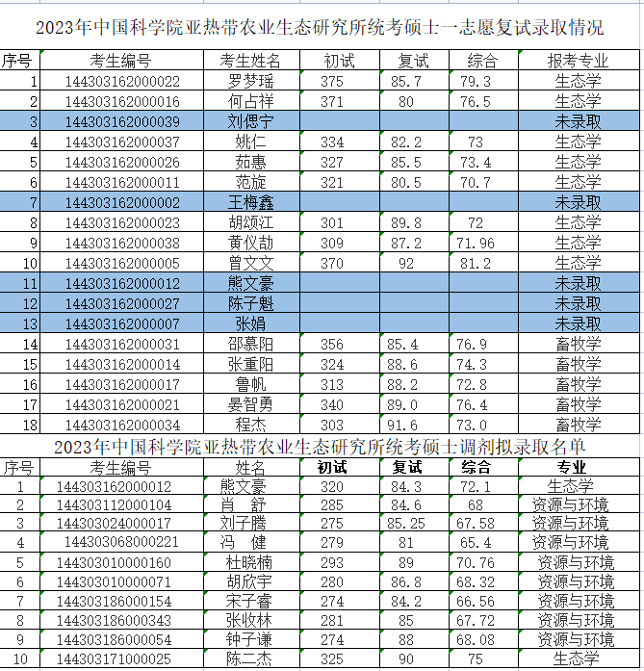Viewport: 644px width, 671px height.
Task: Click the bold 专业 header in the second table
Action: [571, 467]
